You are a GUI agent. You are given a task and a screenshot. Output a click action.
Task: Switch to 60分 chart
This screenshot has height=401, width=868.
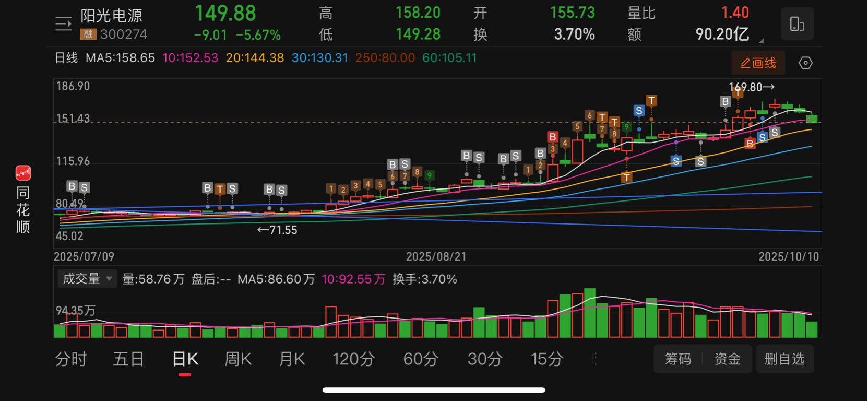click(421, 359)
